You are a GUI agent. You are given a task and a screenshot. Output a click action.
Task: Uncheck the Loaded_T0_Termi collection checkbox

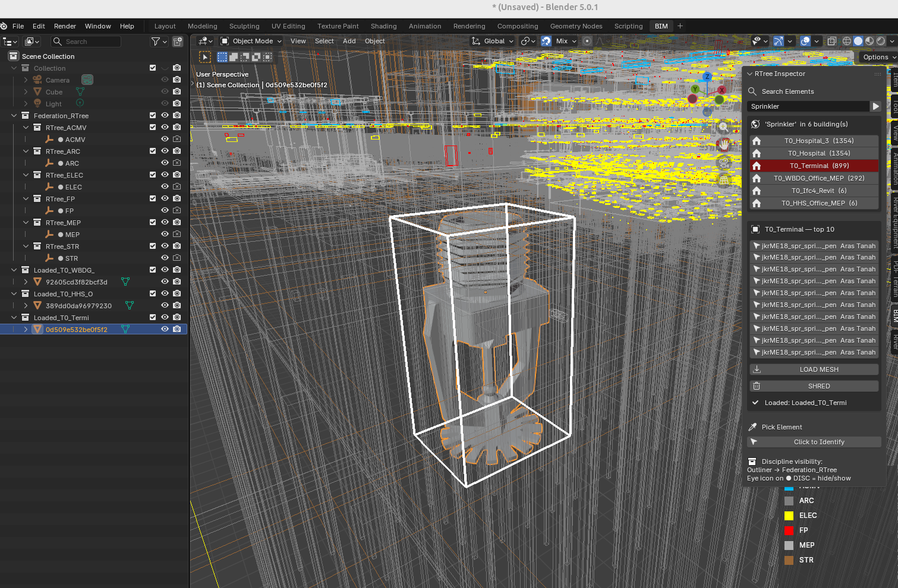coord(153,317)
